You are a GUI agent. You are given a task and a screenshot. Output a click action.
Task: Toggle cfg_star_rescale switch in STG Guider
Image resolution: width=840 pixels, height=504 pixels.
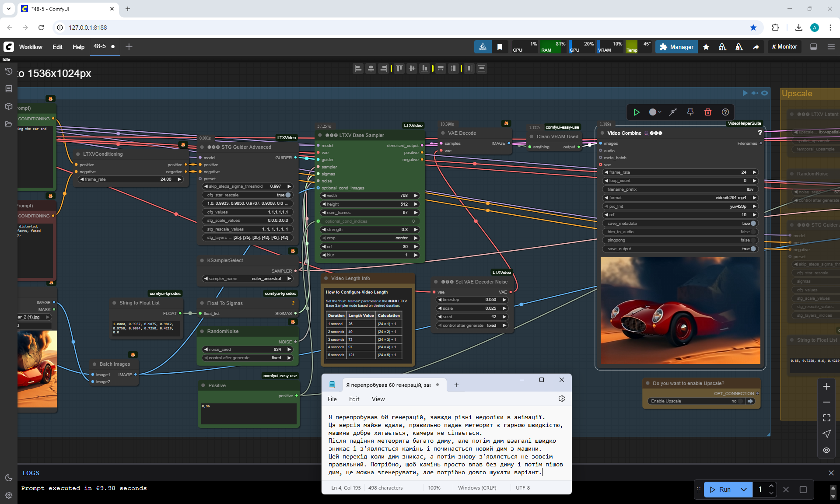(x=287, y=195)
